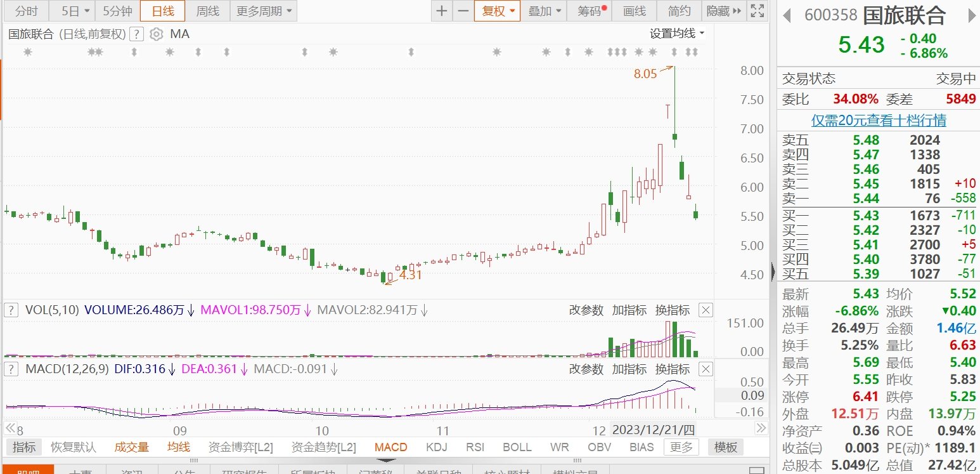Open the question-mark help beside 国旅联合 title
This screenshot has width=980, height=474.
tap(138, 34)
